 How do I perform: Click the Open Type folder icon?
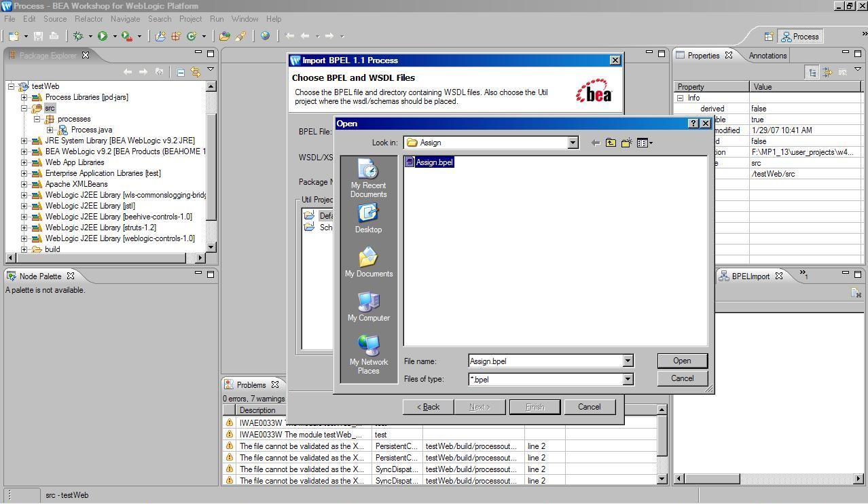point(224,36)
